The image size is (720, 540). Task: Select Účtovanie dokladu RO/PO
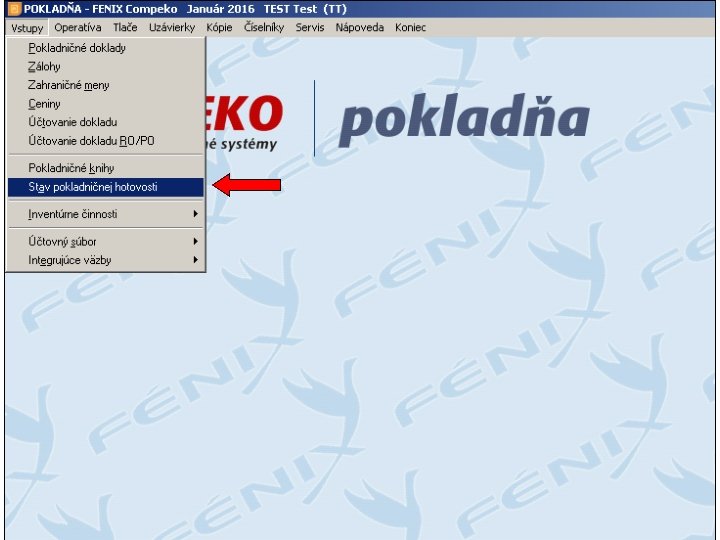[x=106, y=141]
